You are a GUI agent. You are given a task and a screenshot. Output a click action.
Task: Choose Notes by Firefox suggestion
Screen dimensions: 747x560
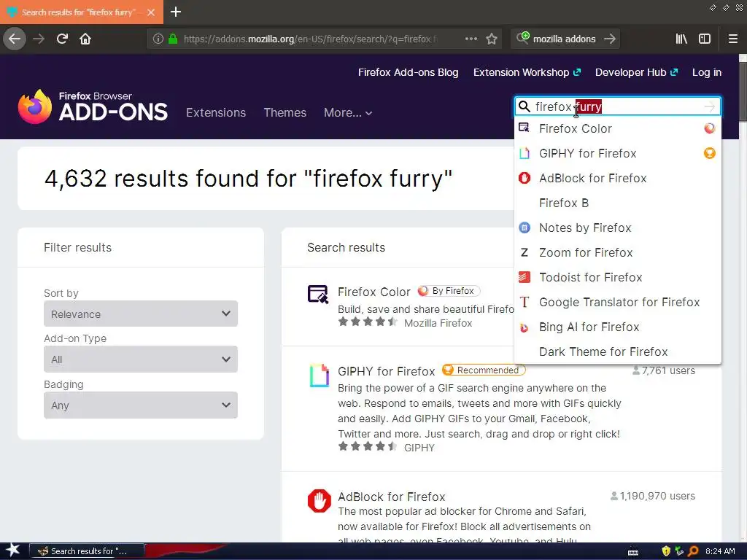tap(617, 227)
